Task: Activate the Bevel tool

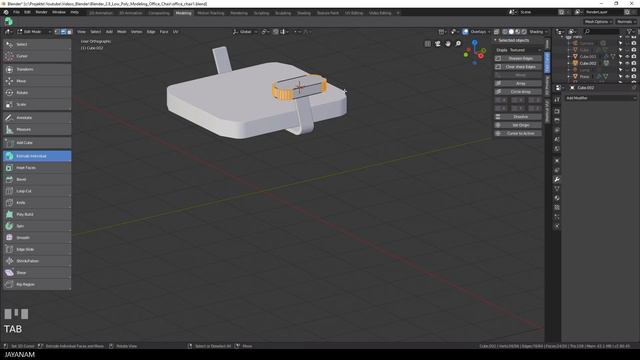Action: [37, 179]
